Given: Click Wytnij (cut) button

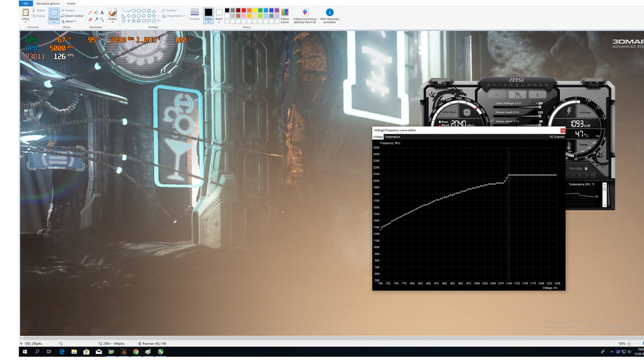Looking at the screenshot, I should (x=38, y=11).
